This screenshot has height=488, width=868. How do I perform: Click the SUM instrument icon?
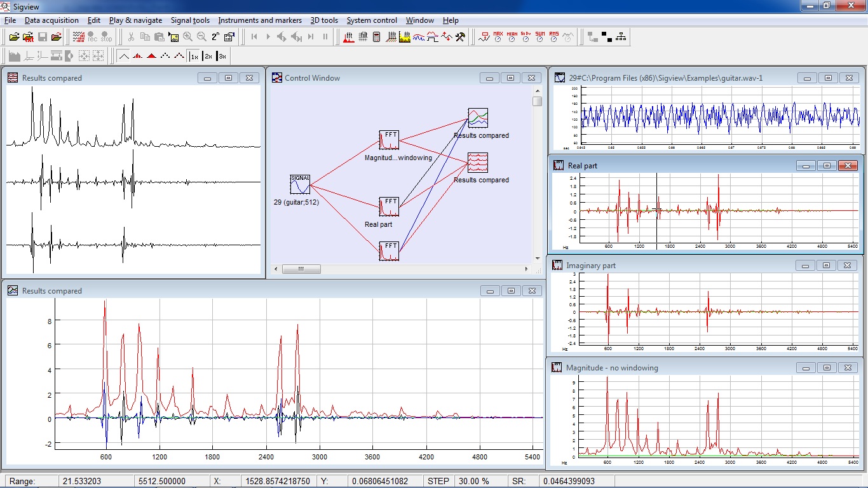(539, 37)
